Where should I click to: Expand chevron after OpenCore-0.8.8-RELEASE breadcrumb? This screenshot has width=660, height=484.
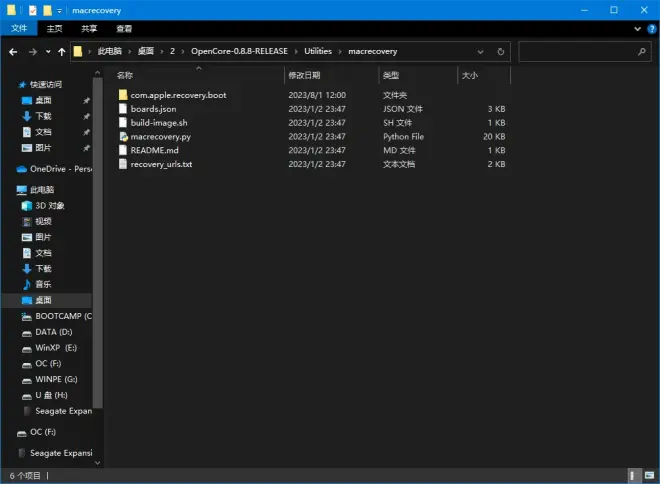(x=296, y=52)
